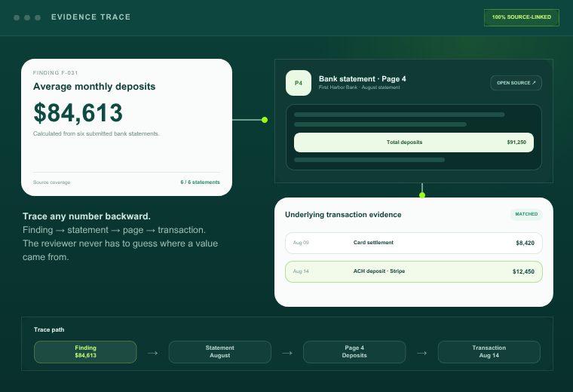This screenshot has height=392, width=573.
Task: Click the MATCHED status badge
Action: click(x=526, y=214)
